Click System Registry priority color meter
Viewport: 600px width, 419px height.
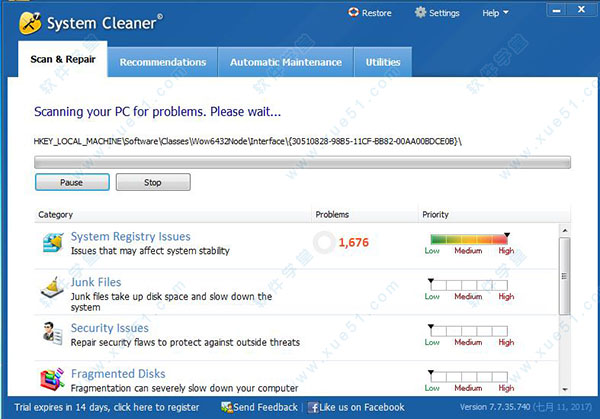click(469, 240)
